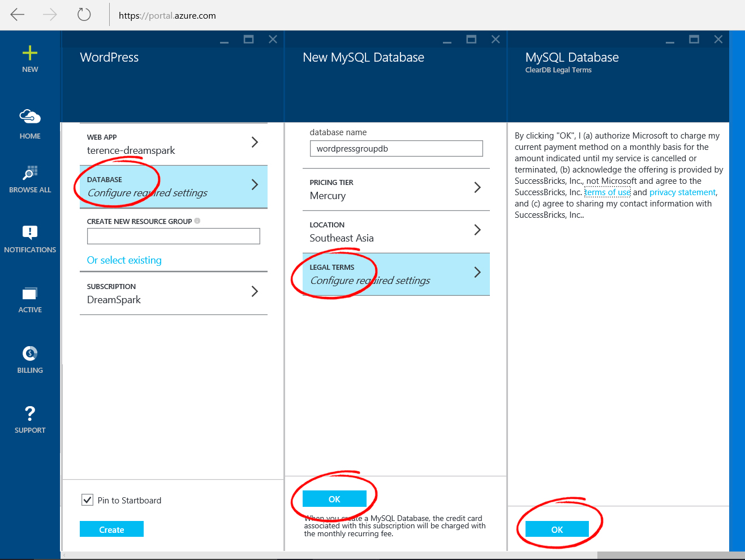Close the ClearDB Legal Terms blade
The image size is (745, 560).
click(718, 39)
